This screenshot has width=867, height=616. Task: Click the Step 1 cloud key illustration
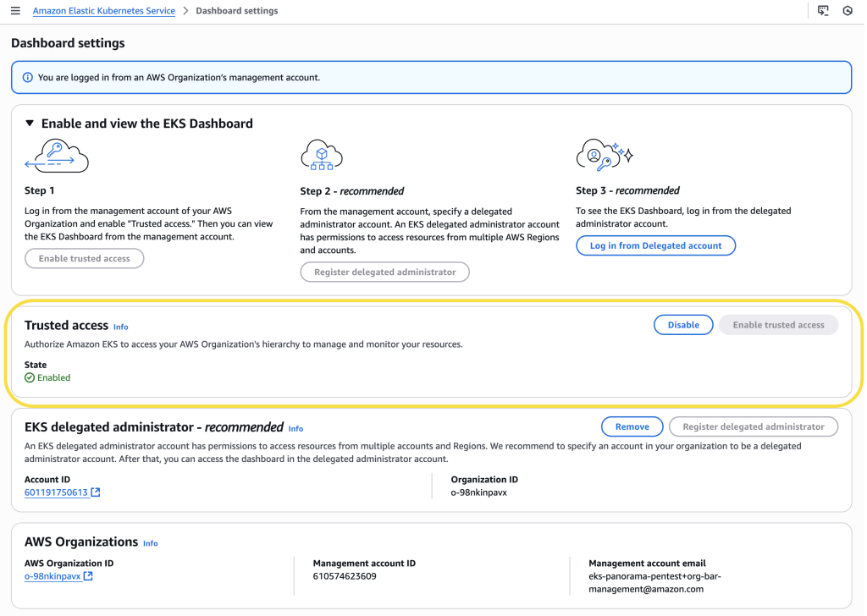[x=57, y=156]
